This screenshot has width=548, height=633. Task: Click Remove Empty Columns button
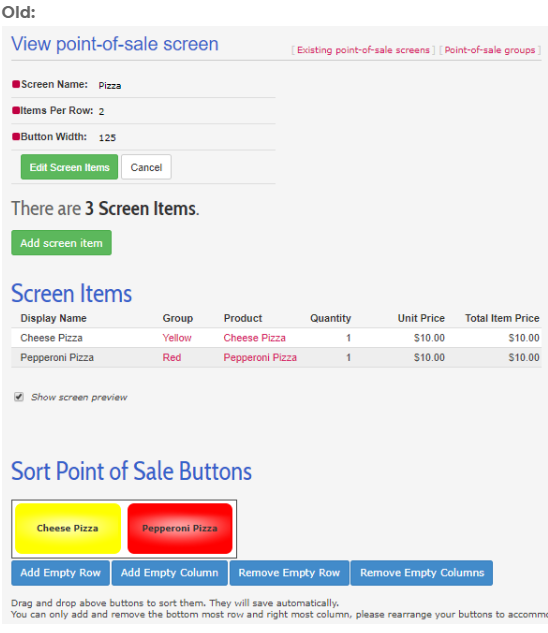point(422,572)
